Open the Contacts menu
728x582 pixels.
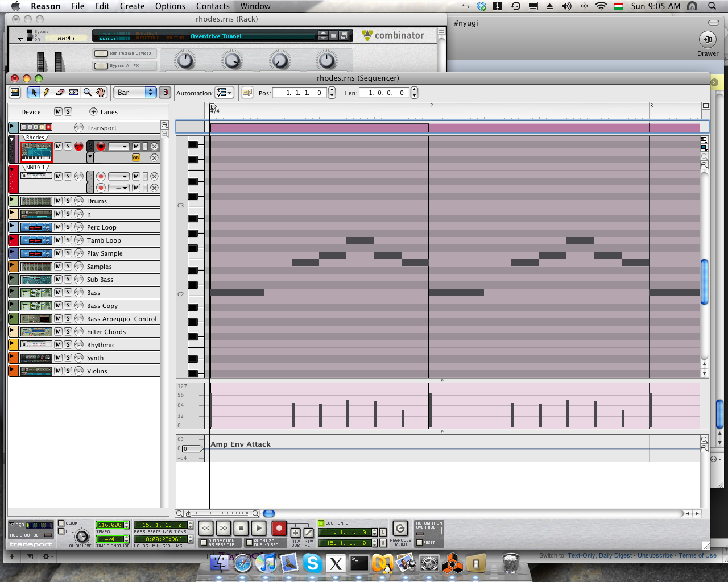point(213,6)
